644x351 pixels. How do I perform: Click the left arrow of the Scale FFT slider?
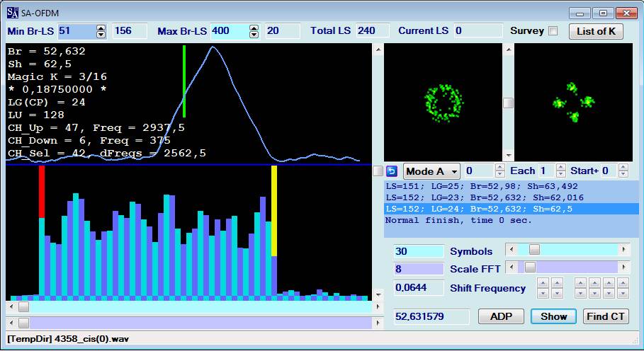512,267
